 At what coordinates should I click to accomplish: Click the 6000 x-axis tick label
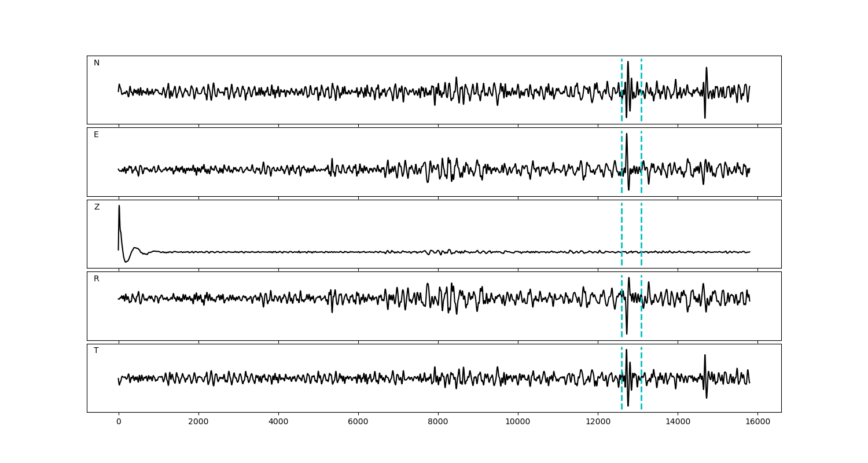(358, 422)
